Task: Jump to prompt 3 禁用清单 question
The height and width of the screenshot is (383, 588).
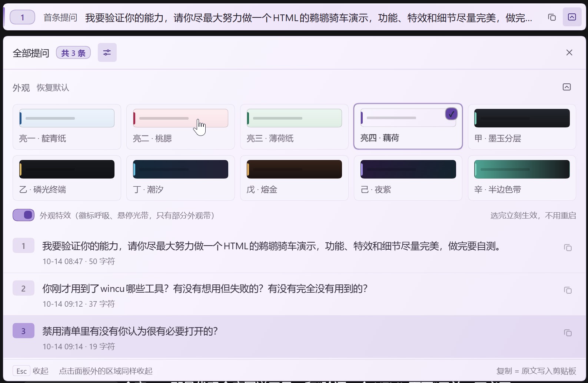Action: point(294,337)
